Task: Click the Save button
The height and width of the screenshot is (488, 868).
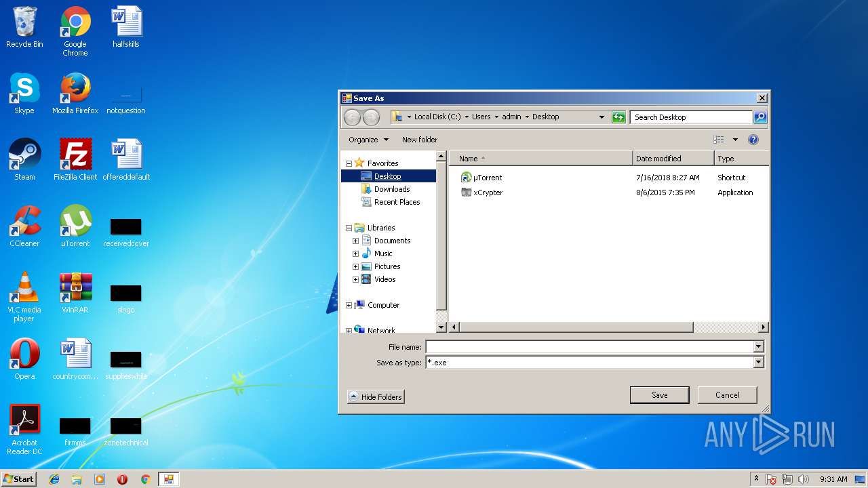Action: pos(659,395)
